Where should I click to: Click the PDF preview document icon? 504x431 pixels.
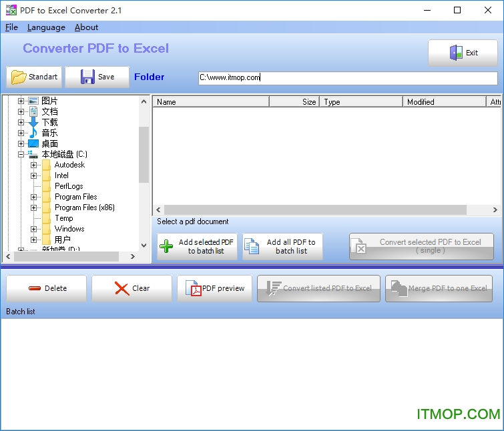coord(194,288)
